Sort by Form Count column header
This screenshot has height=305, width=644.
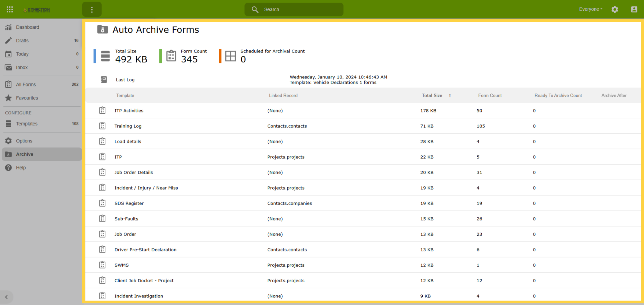coord(490,95)
